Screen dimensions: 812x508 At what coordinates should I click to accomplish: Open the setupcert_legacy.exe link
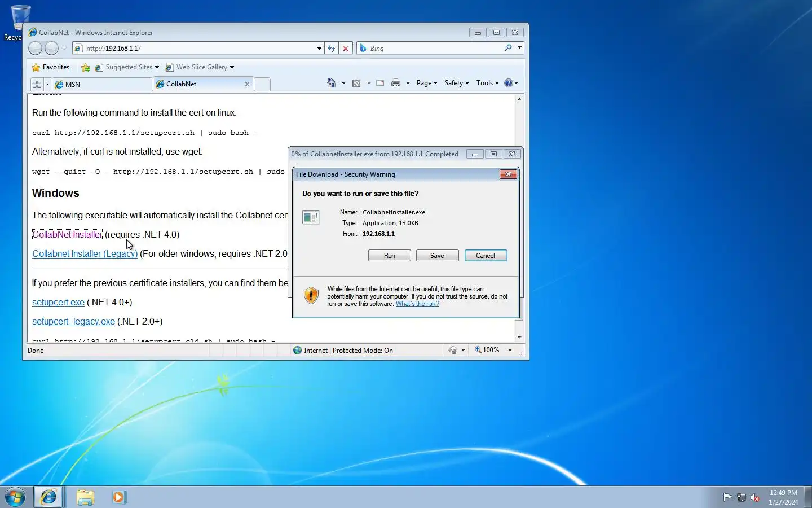pos(73,322)
